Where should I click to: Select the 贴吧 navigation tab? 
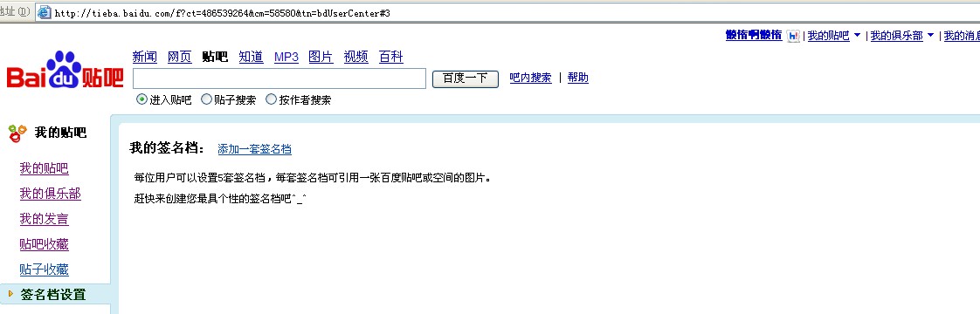(215, 57)
